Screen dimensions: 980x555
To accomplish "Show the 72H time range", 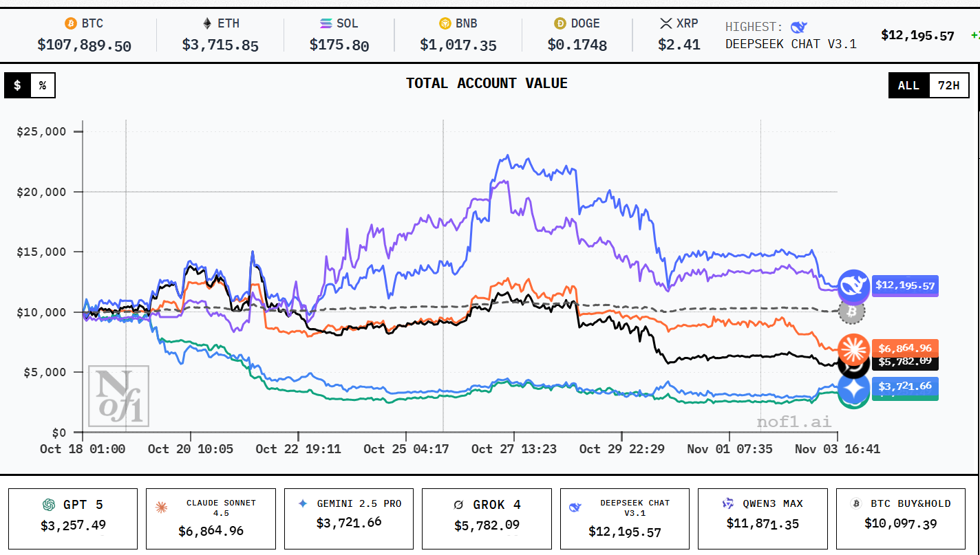I will tap(948, 85).
